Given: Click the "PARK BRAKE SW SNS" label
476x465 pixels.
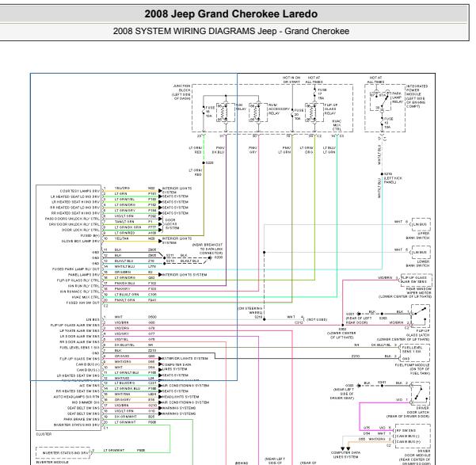Looking at the screenshot, I should [x=82, y=419].
